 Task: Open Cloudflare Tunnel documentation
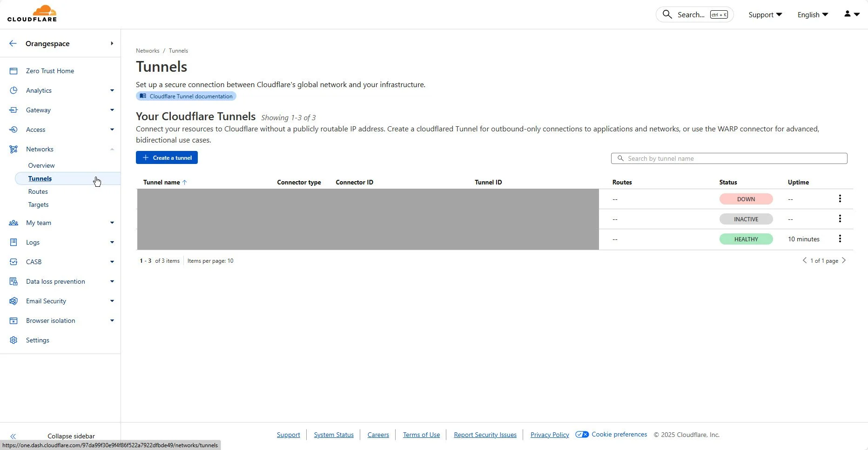(x=186, y=96)
